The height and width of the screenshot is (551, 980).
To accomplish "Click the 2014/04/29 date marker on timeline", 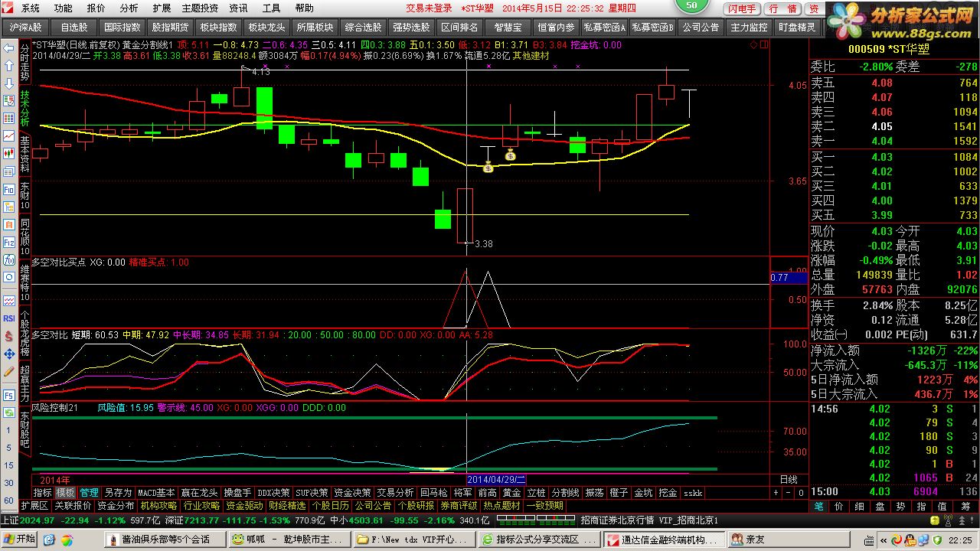I will coord(495,479).
